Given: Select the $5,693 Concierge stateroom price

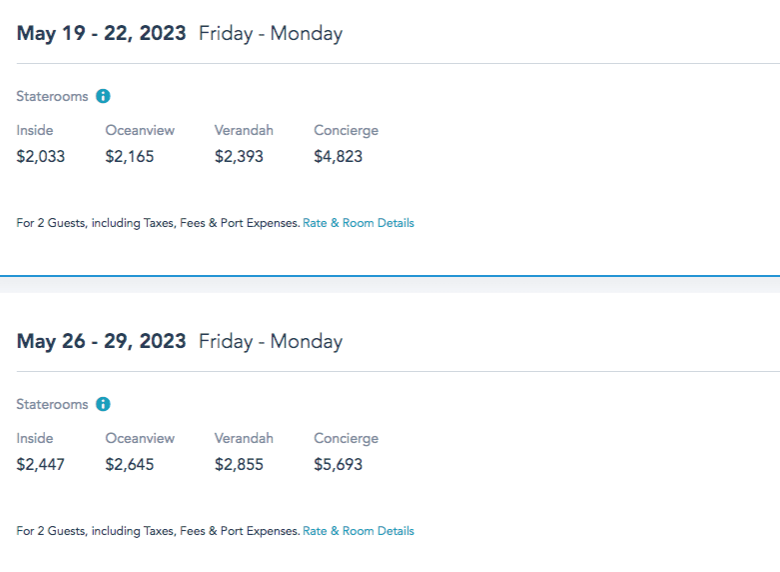Looking at the screenshot, I should [338, 465].
